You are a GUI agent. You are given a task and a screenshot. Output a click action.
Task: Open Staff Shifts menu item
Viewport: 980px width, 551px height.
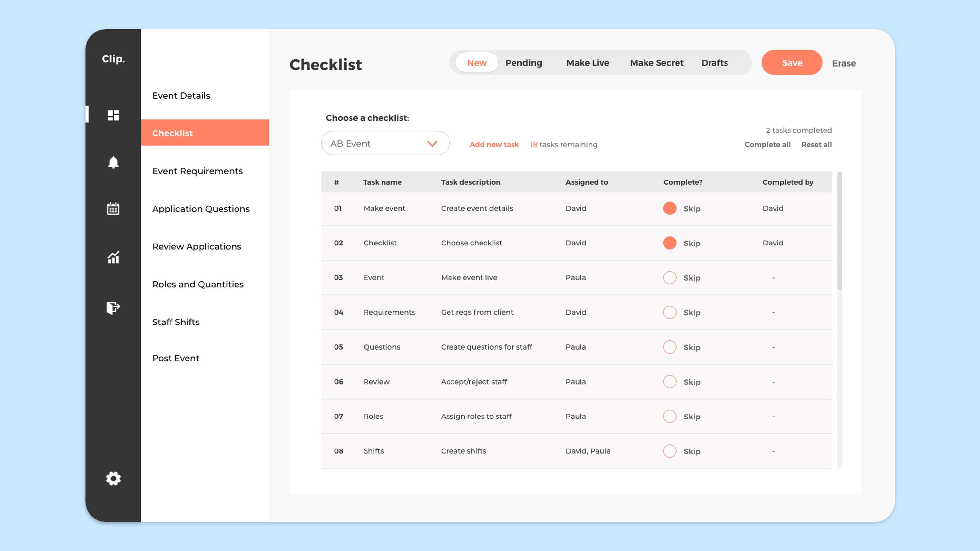click(x=175, y=322)
